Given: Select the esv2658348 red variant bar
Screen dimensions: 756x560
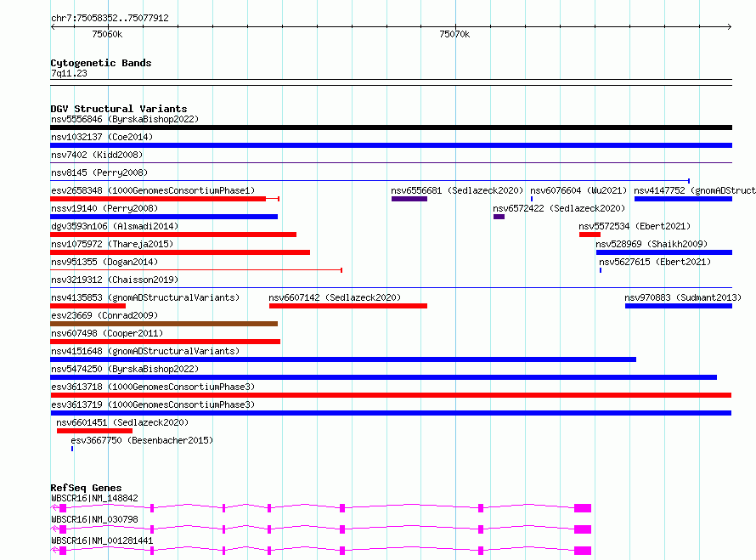Looking at the screenshot, I should pos(158,199).
